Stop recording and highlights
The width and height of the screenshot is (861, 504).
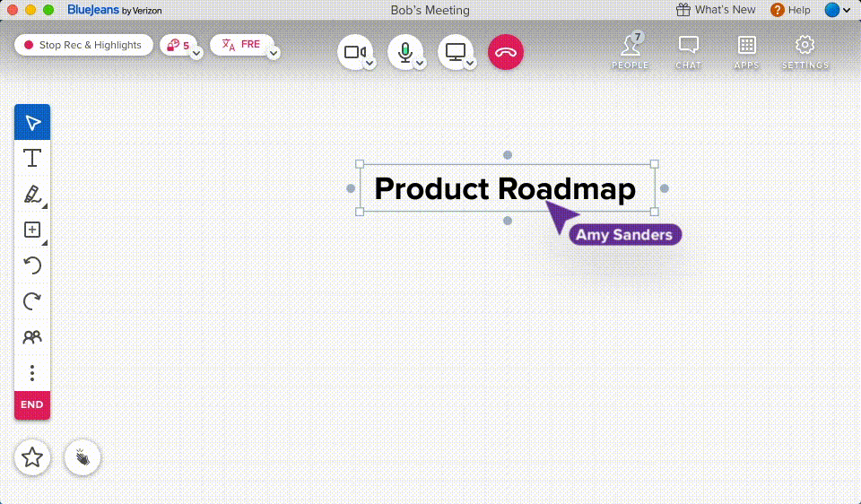pyautogui.click(x=83, y=45)
